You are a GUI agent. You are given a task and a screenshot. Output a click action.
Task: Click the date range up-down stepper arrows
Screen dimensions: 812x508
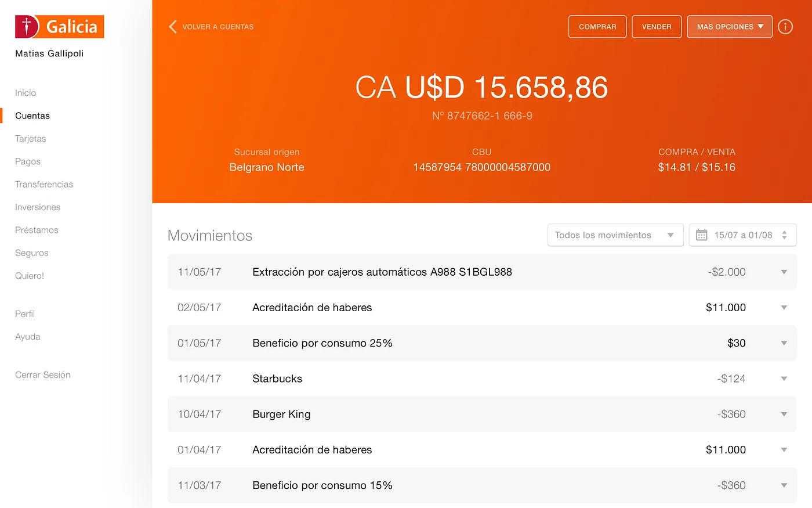tap(784, 235)
